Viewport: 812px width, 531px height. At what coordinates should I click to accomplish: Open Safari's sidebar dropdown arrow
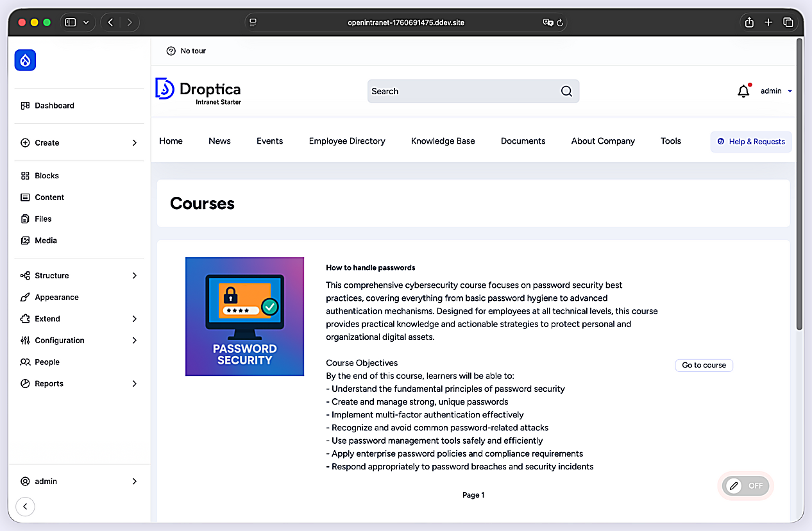point(86,22)
